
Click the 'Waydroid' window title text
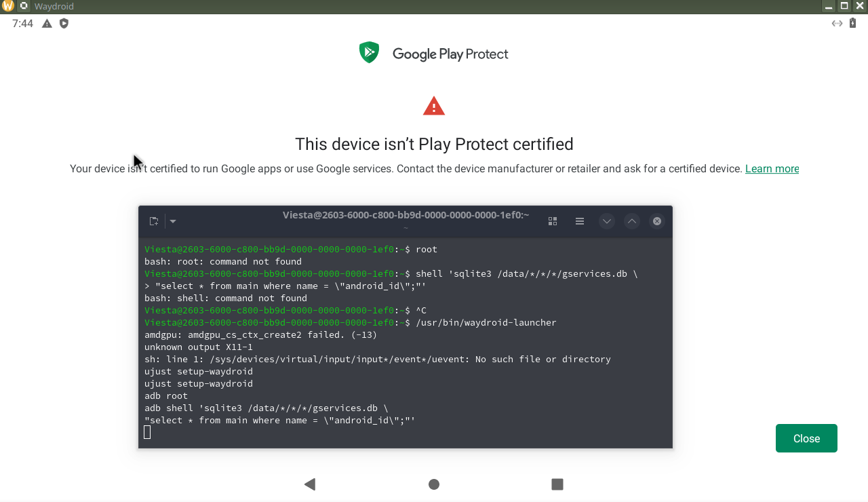click(54, 6)
